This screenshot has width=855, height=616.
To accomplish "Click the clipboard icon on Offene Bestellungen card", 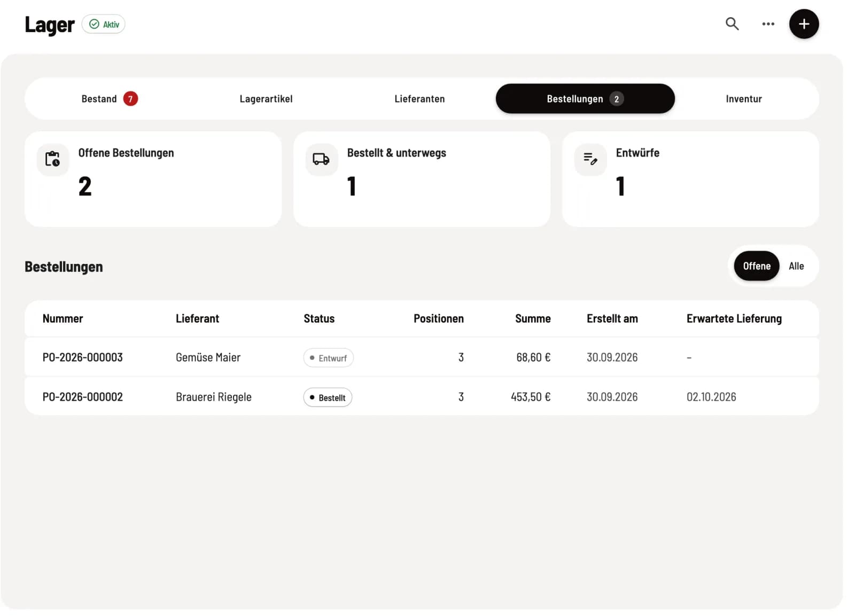I will pyautogui.click(x=53, y=159).
